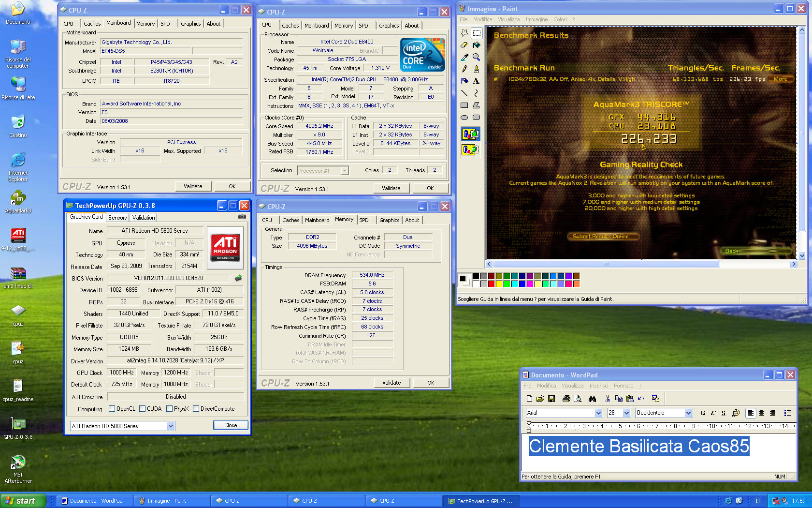Screen dimensions: 812x508
Task: Click the WordPad text 'Clemente Basilicata Caos85'
Action: [639, 446]
